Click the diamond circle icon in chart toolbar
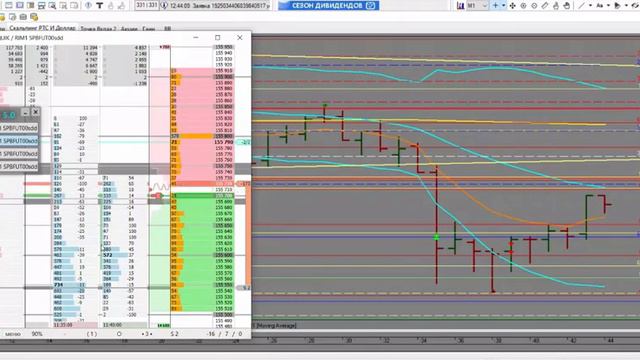This screenshot has height=360, width=640. tap(534, 5)
